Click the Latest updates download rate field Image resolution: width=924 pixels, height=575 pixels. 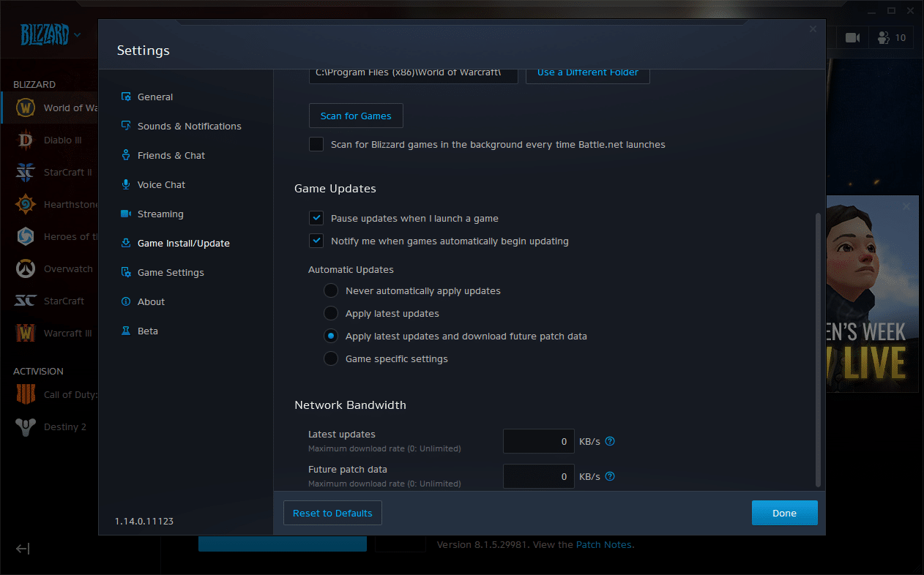539,441
